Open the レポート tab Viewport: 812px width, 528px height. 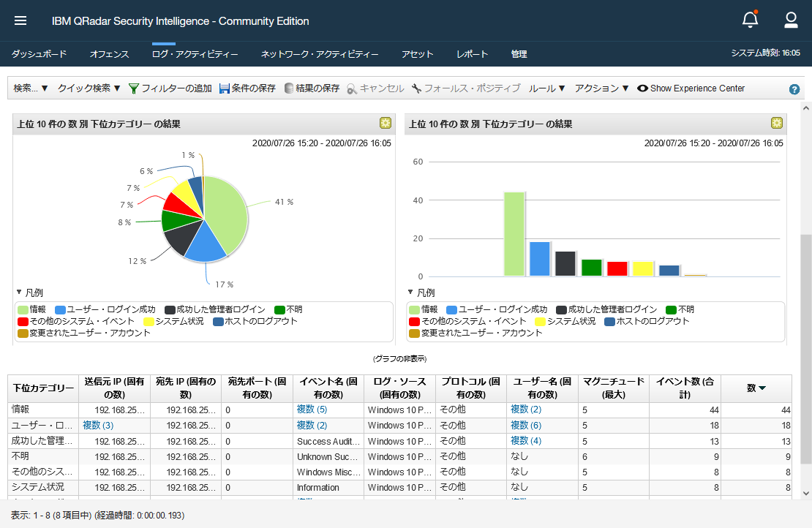click(x=473, y=54)
